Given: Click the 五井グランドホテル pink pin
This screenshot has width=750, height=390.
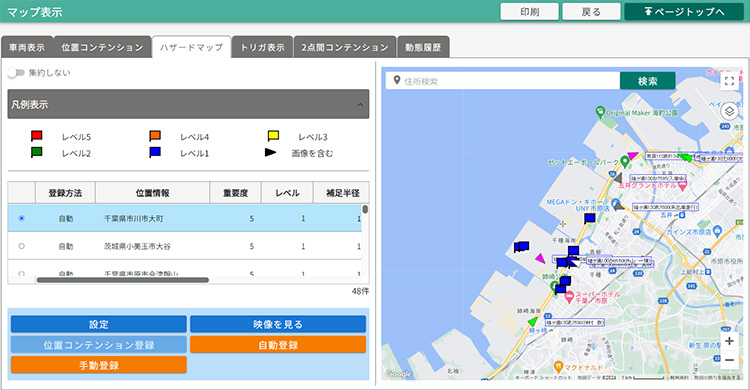Looking at the screenshot, I should point(682,184).
